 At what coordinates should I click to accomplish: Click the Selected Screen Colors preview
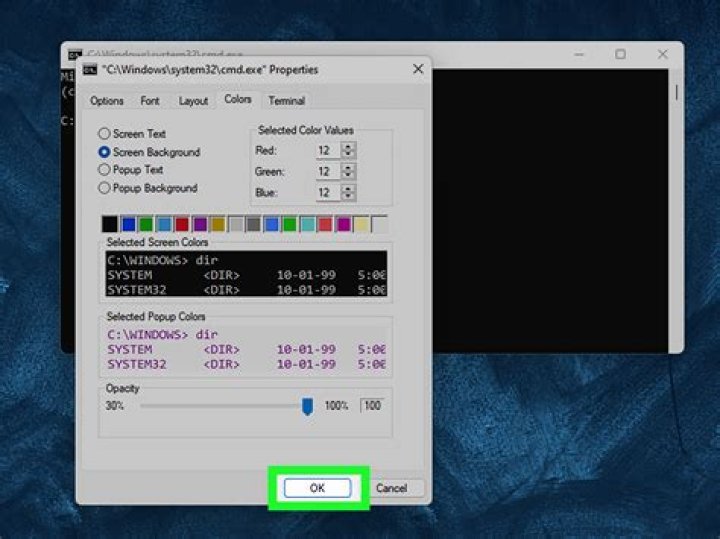pyautogui.click(x=246, y=274)
